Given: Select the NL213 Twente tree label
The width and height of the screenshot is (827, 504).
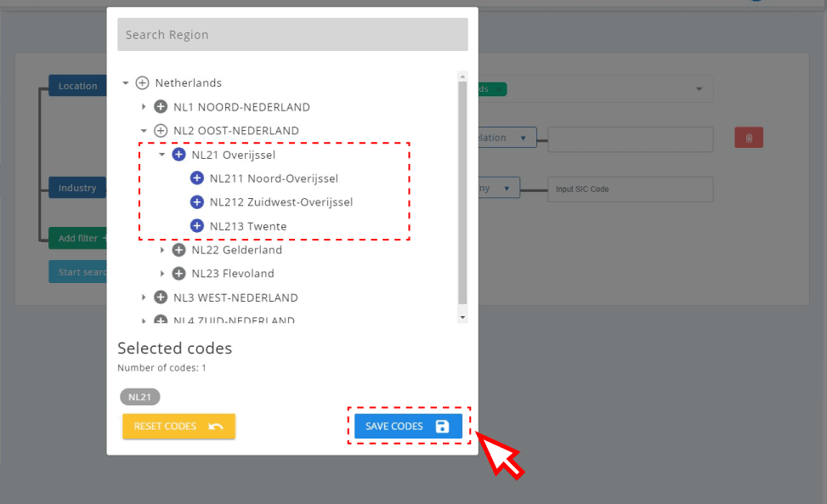Looking at the screenshot, I should point(247,226).
